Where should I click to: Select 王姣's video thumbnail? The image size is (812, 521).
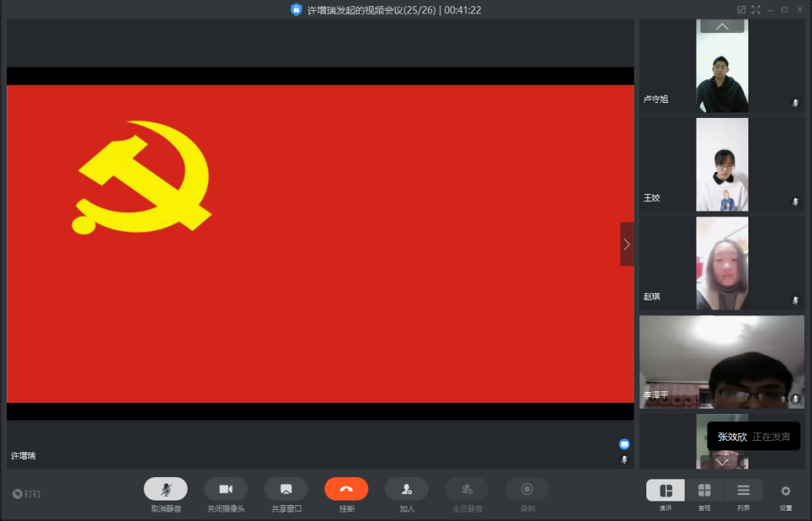click(x=722, y=165)
